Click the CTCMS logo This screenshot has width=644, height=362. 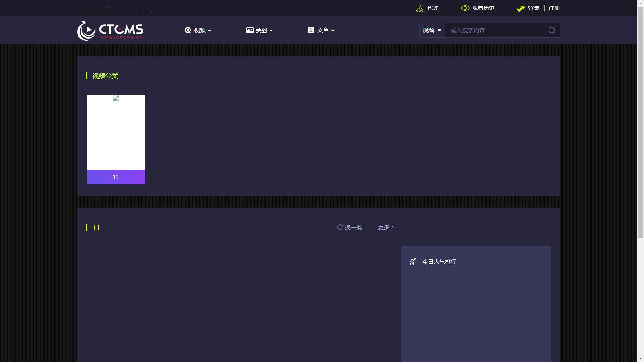click(x=110, y=30)
